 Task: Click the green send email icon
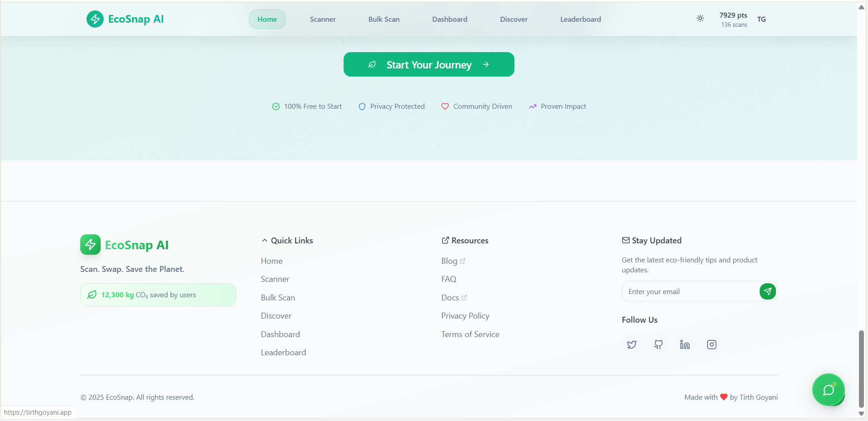pos(767,291)
